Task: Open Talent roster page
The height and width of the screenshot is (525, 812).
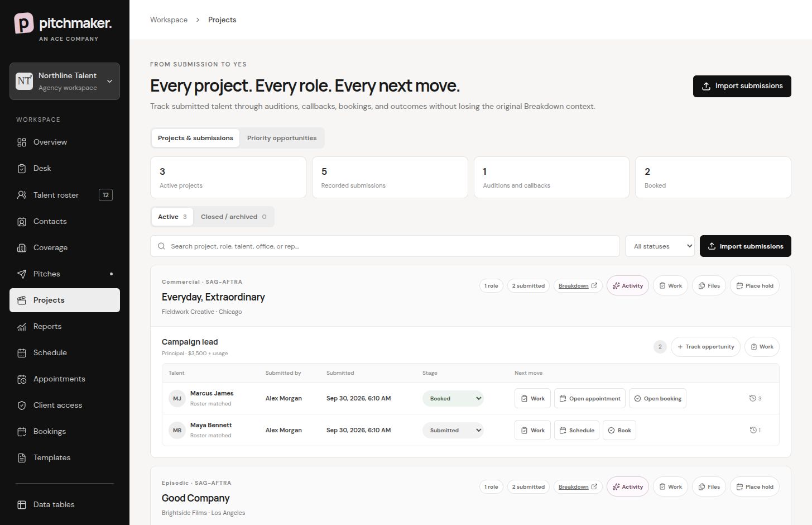Action: pyautogui.click(x=65, y=195)
